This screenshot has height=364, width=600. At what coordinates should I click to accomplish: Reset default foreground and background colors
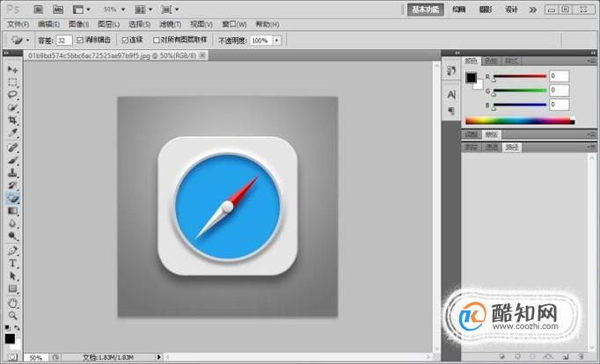tap(7, 328)
